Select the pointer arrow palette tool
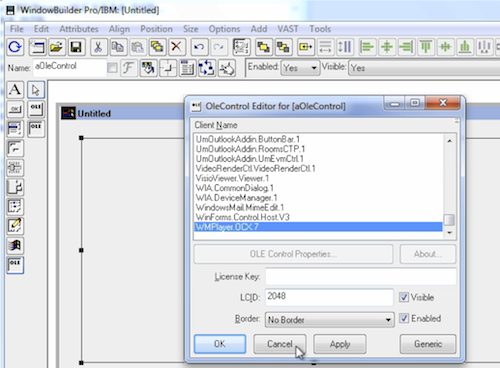 pyautogui.click(x=36, y=90)
